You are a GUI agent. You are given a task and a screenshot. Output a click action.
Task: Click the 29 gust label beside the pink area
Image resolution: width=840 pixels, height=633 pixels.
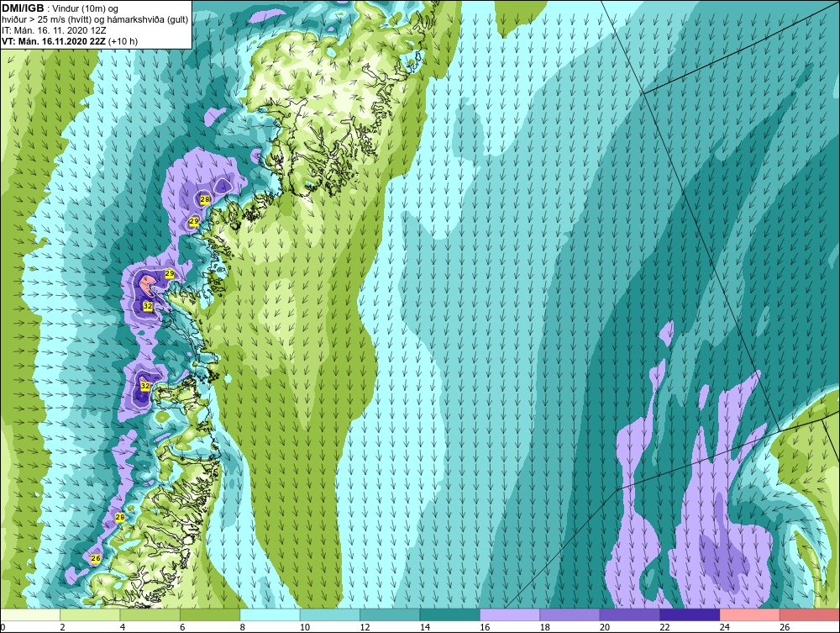click(170, 273)
